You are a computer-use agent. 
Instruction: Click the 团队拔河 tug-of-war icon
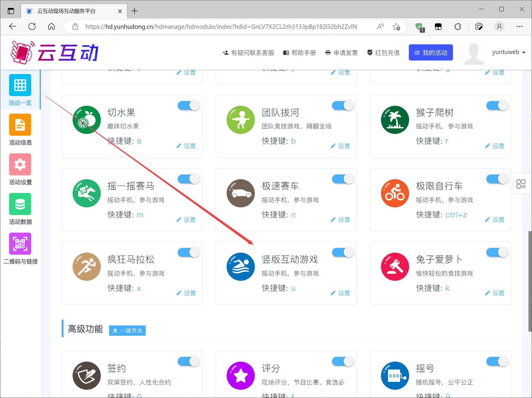[241, 120]
